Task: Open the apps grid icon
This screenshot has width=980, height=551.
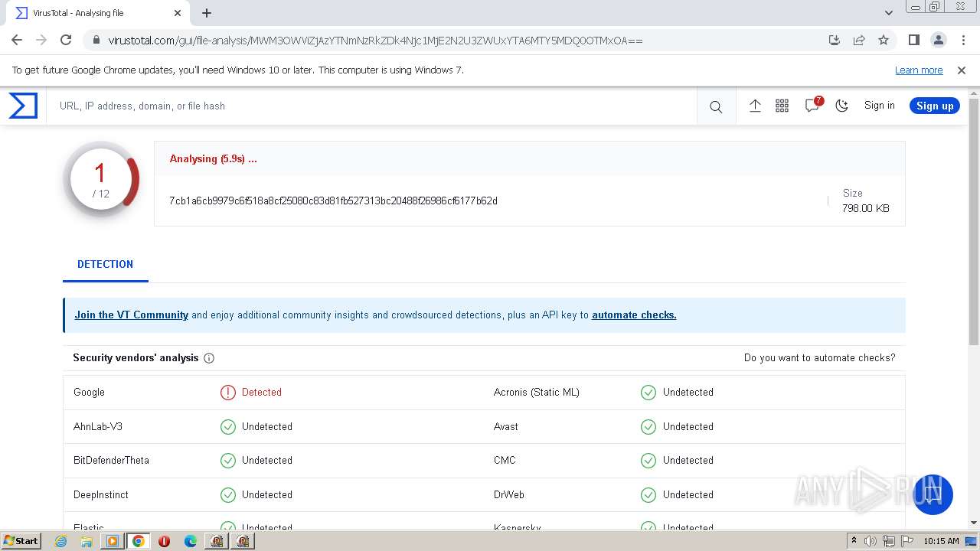Action: coord(782,106)
